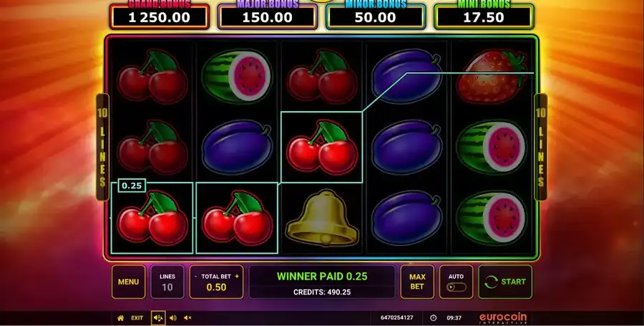Start the spin with START button
Screen dimensions: 644x326
[505, 282]
